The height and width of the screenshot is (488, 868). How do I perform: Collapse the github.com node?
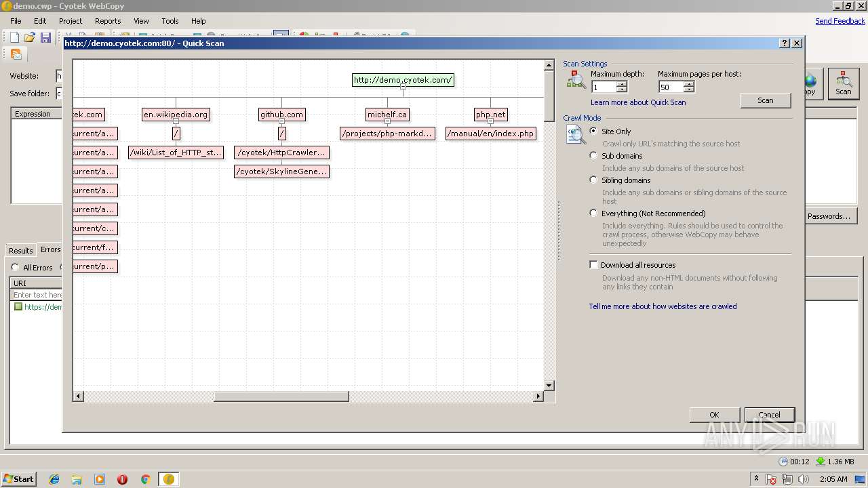point(282,121)
